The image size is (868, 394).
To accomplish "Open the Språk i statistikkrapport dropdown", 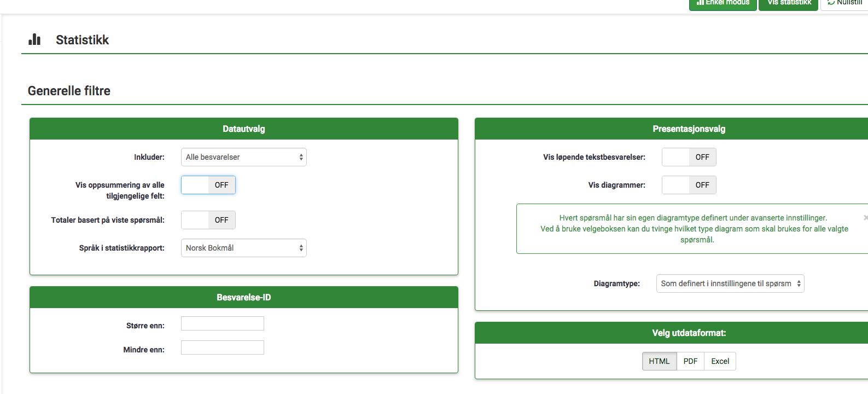I will coord(244,248).
